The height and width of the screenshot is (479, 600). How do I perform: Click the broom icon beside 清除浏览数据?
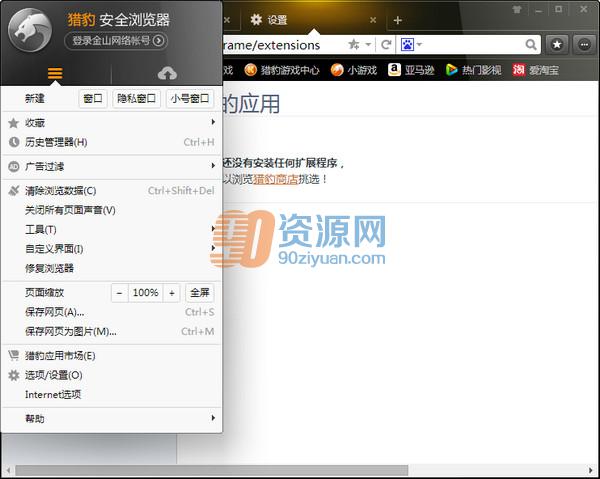(x=14, y=191)
